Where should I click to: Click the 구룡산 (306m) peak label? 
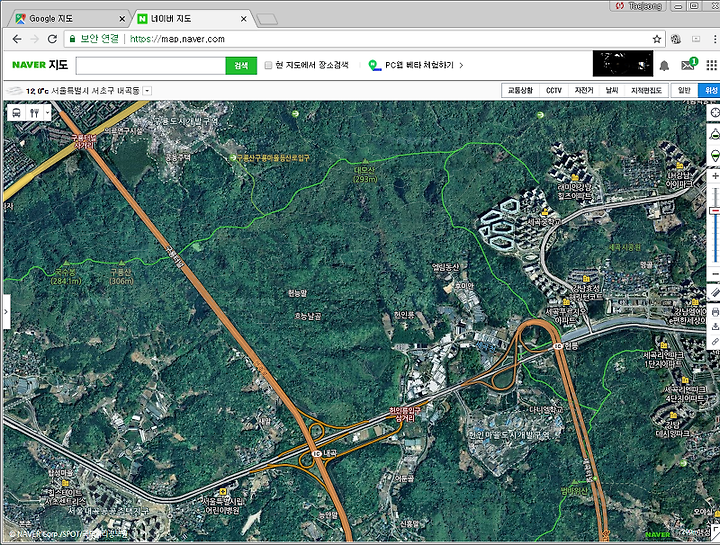(121, 276)
